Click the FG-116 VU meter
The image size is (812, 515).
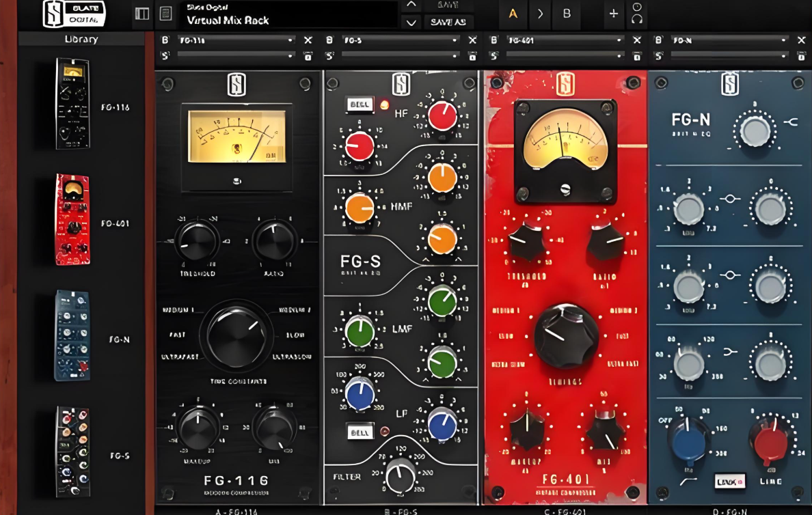point(236,137)
